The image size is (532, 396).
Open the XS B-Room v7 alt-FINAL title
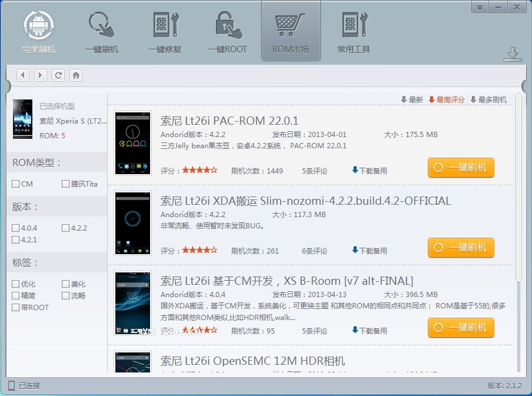click(x=287, y=281)
